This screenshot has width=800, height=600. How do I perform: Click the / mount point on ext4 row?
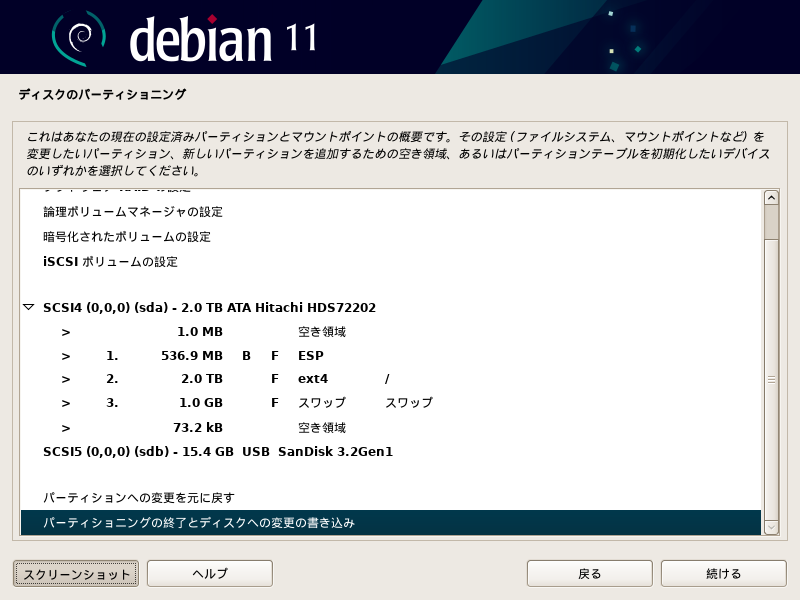tap(387, 379)
